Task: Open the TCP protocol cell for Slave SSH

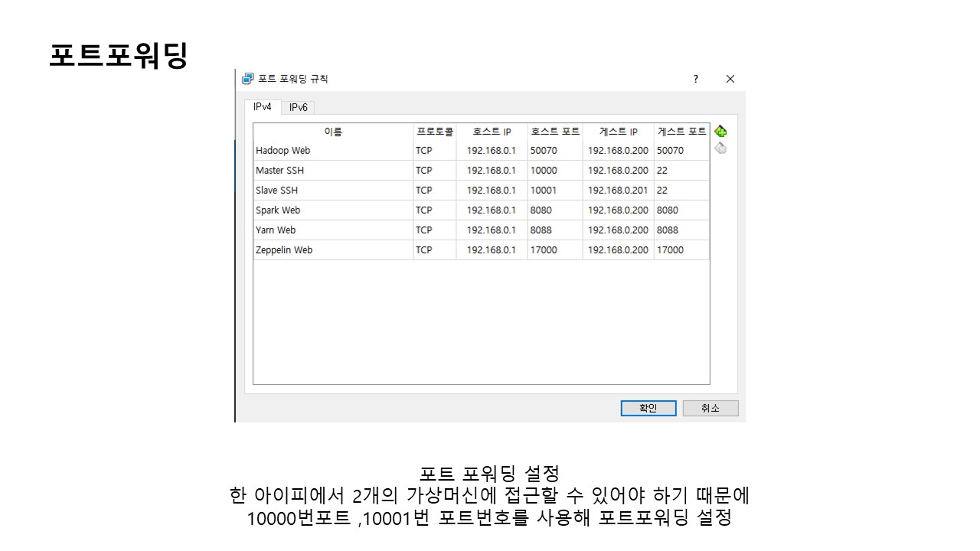Action: [x=435, y=191]
